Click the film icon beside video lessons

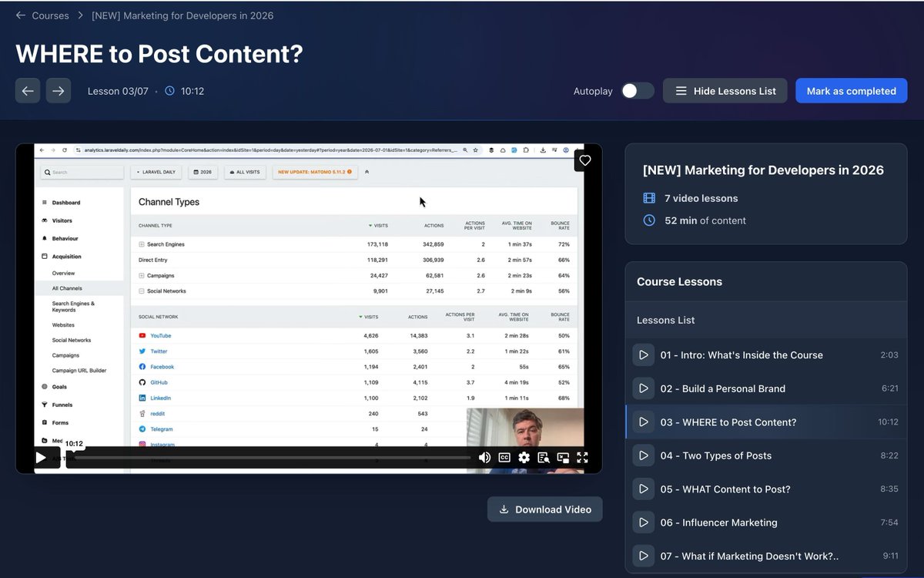coord(649,198)
